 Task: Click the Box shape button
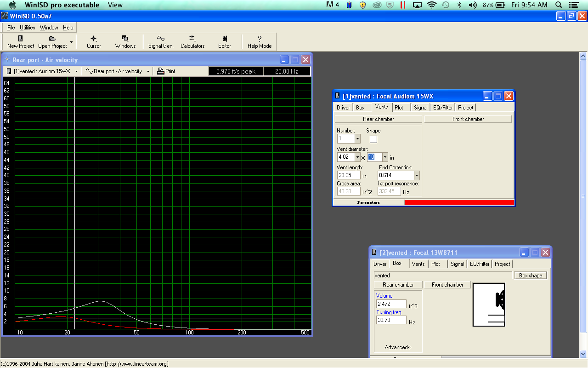point(531,276)
